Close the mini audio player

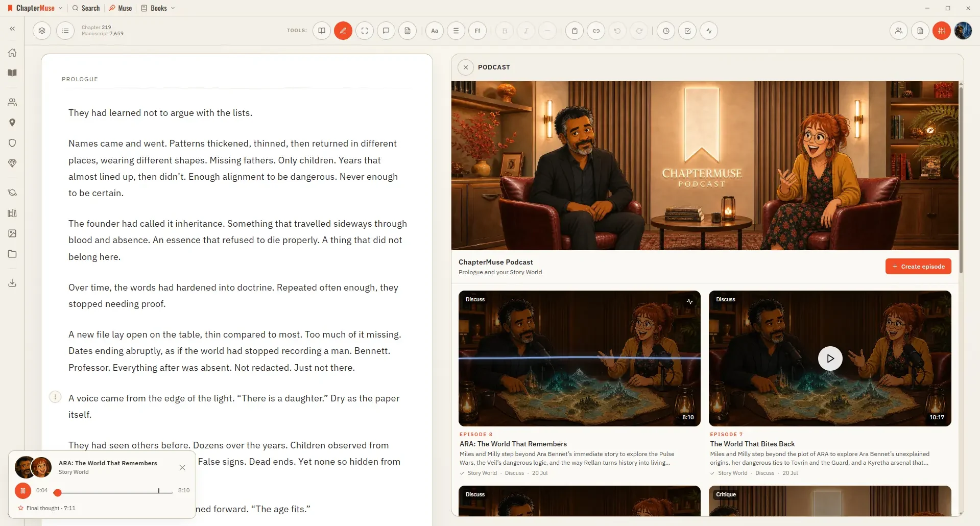tap(182, 468)
